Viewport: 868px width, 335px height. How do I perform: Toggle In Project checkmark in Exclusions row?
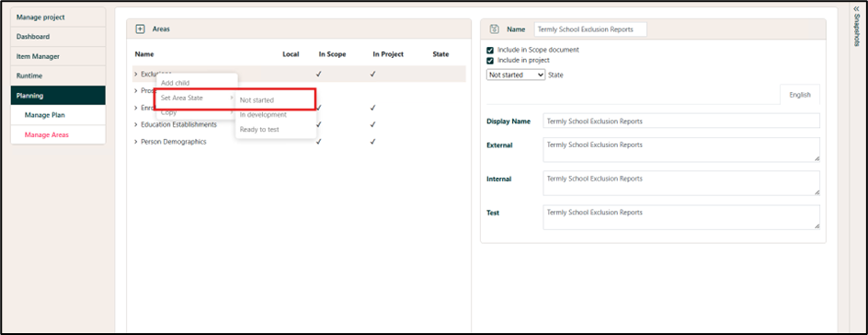click(x=373, y=74)
